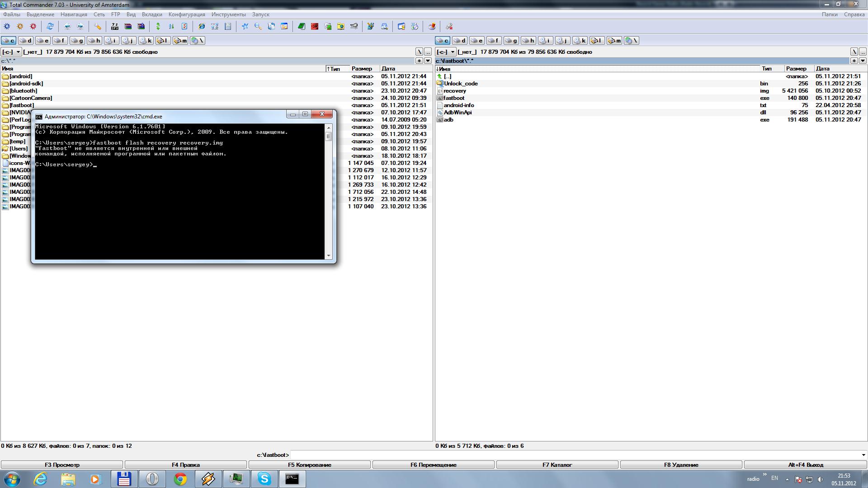Open Google Chrome from the taskbar
Viewport: 868px width, 488px height.
[180, 479]
